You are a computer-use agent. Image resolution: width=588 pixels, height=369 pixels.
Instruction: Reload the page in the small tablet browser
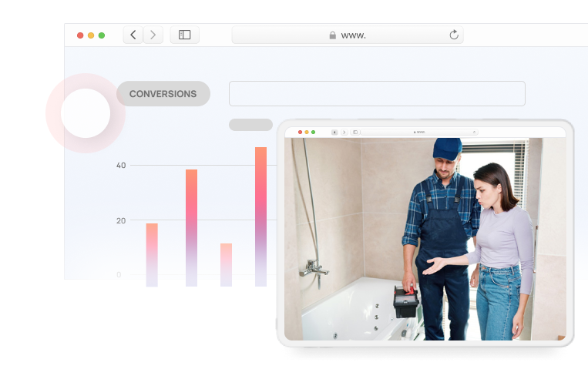[474, 133]
